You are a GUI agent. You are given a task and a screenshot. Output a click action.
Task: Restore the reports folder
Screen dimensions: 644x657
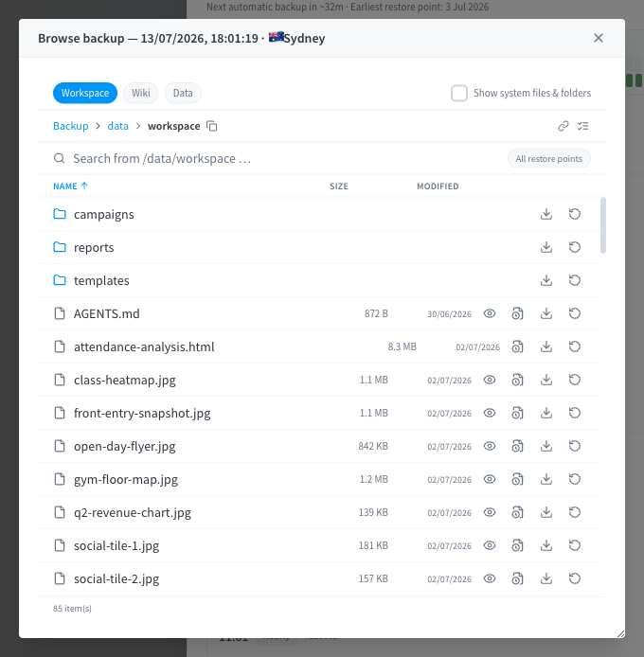tap(575, 247)
